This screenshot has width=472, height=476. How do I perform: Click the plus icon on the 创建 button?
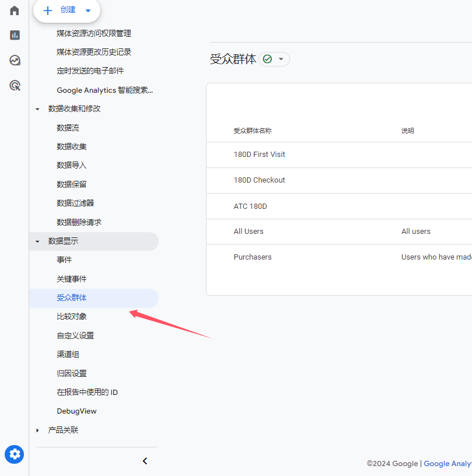(x=47, y=9)
